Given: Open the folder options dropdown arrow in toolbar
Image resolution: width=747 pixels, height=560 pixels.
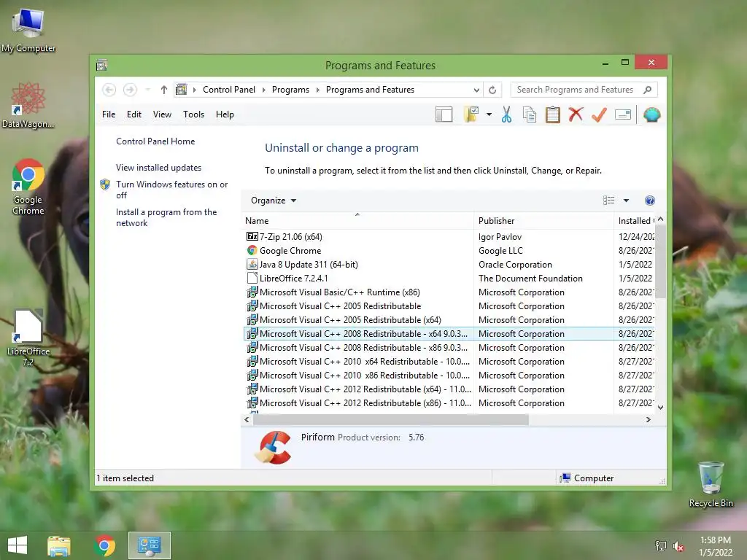Looking at the screenshot, I should 489,114.
